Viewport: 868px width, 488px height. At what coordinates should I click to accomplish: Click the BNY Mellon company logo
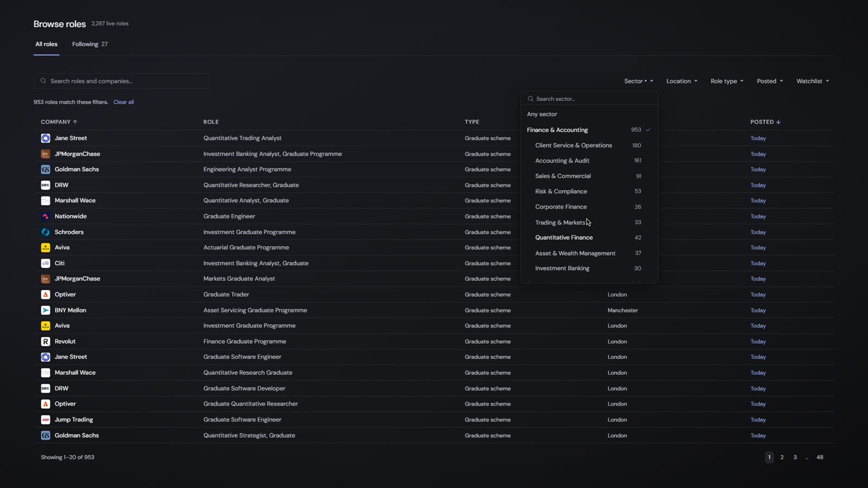[x=46, y=310]
